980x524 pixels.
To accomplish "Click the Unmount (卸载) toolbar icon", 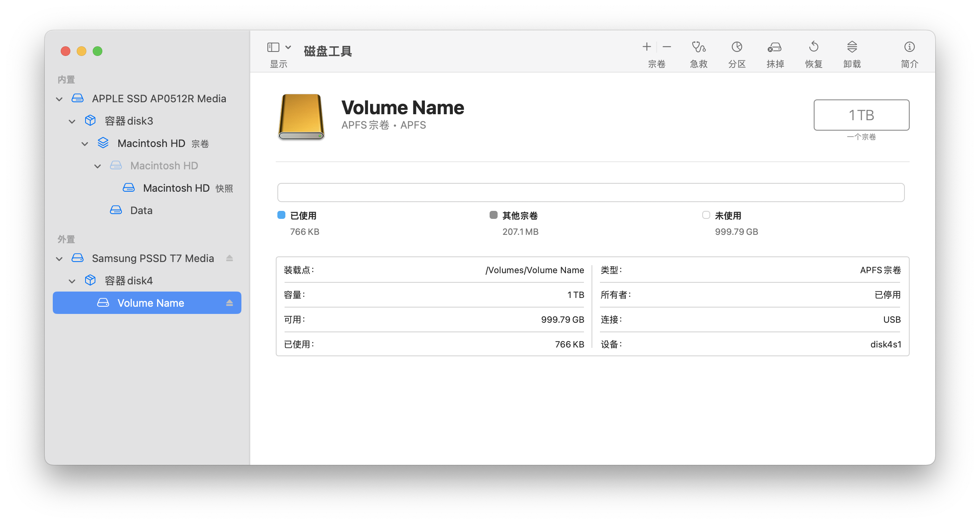I will [852, 48].
